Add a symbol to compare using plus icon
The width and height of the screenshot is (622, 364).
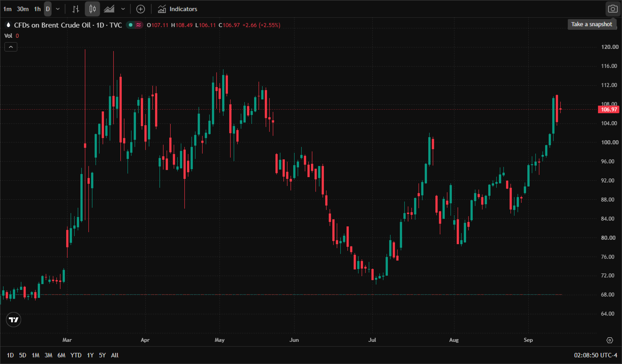click(140, 9)
